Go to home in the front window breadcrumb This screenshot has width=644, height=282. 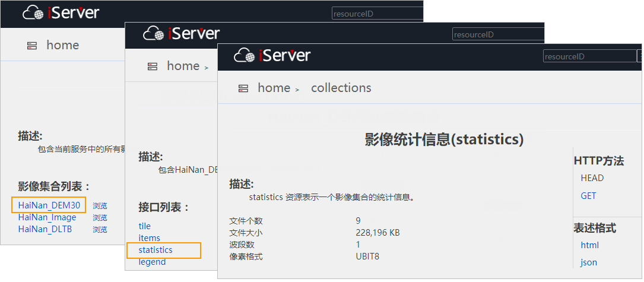[274, 88]
